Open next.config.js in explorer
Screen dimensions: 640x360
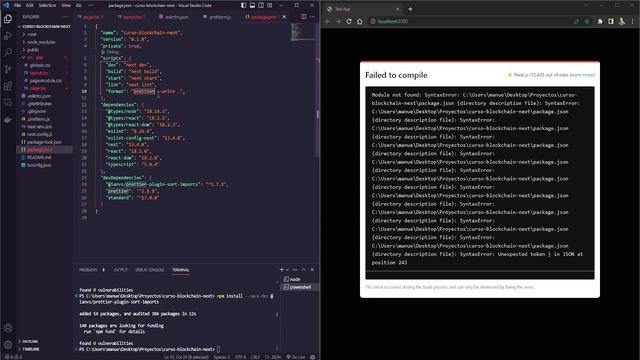39,134
